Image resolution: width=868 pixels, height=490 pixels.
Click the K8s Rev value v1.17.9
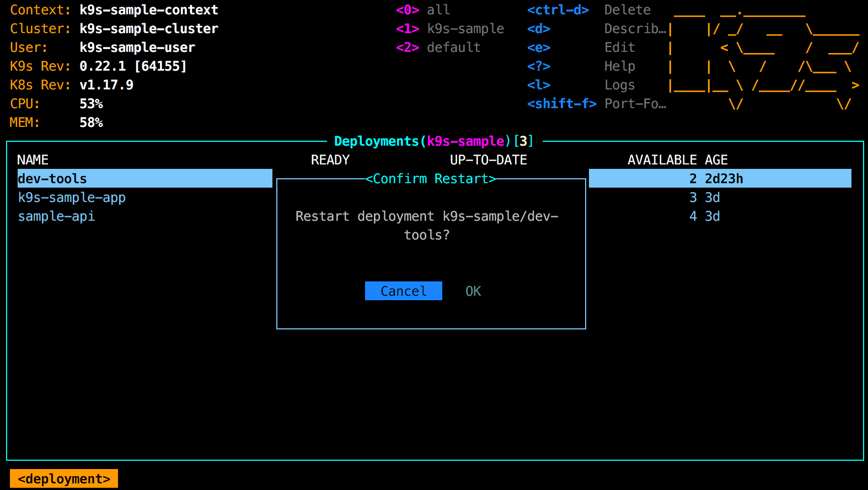106,85
